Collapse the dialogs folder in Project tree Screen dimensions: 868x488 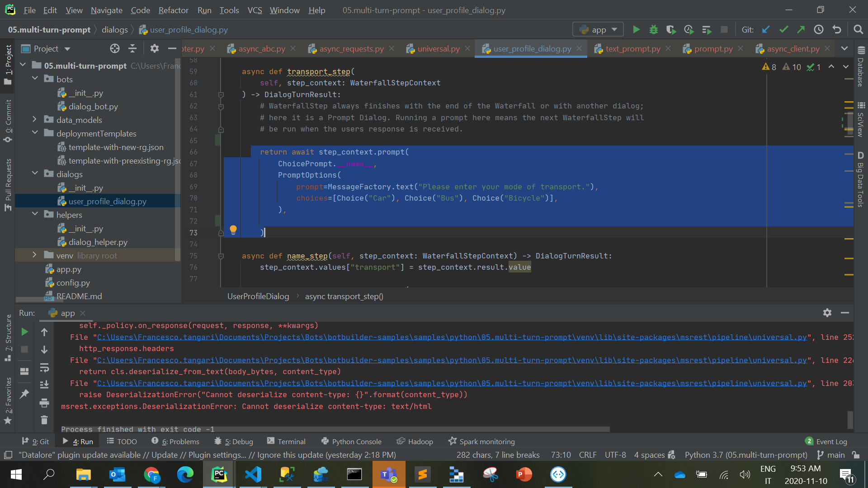(x=35, y=174)
